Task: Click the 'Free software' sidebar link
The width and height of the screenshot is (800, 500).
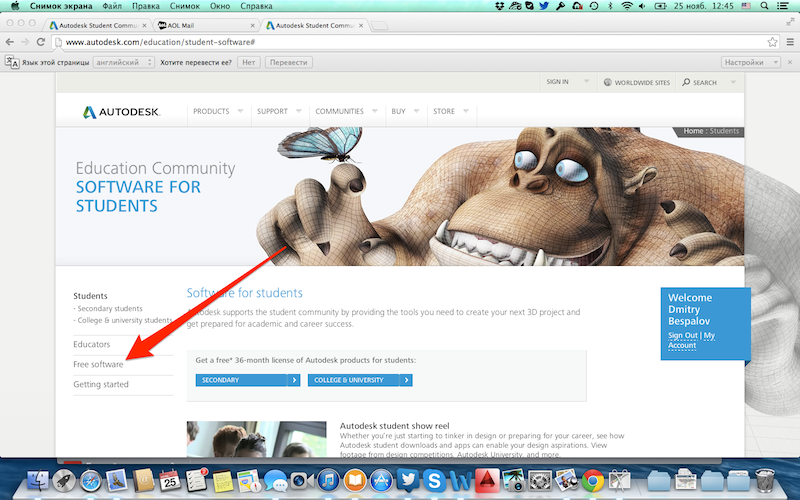Action: 98,364
